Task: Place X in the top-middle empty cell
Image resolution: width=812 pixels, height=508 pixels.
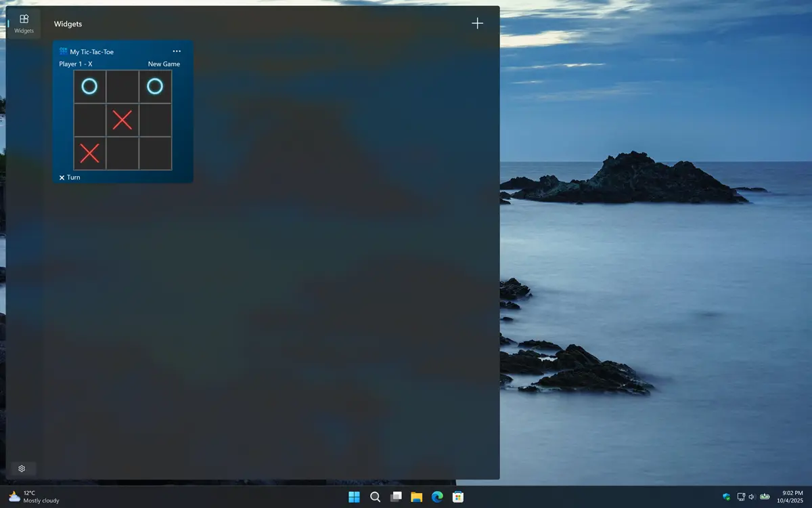Action: pyautogui.click(x=122, y=87)
